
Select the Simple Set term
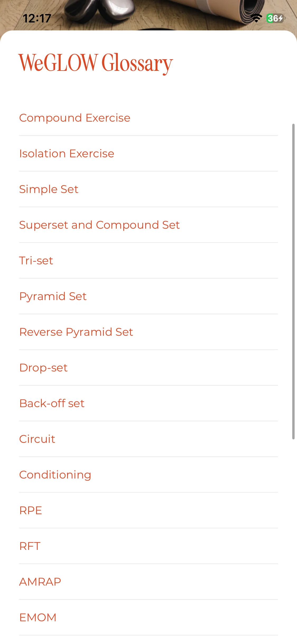pyautogui.click(x=49, y=189)
